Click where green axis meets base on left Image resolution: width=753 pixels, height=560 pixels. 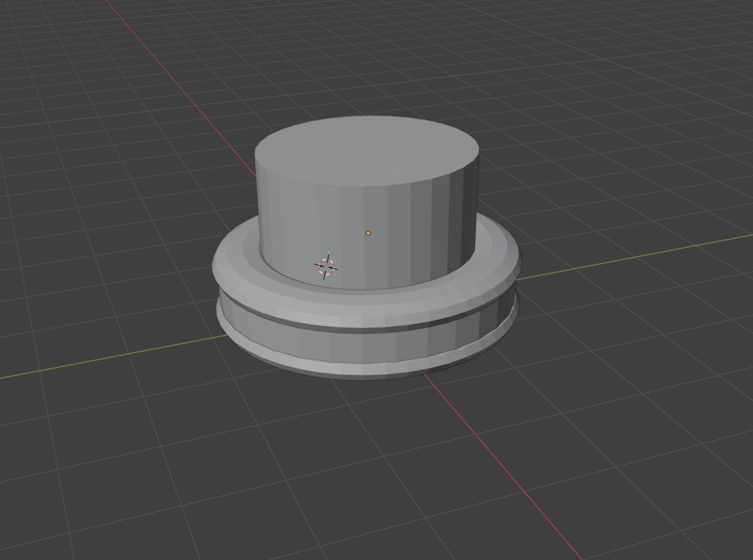pos(227,335)
